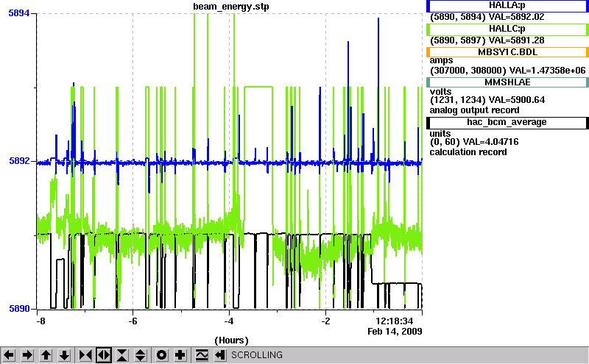
Task: Click the hac_bcm_average value 4.04716 text
Action: tap(490, 142)
